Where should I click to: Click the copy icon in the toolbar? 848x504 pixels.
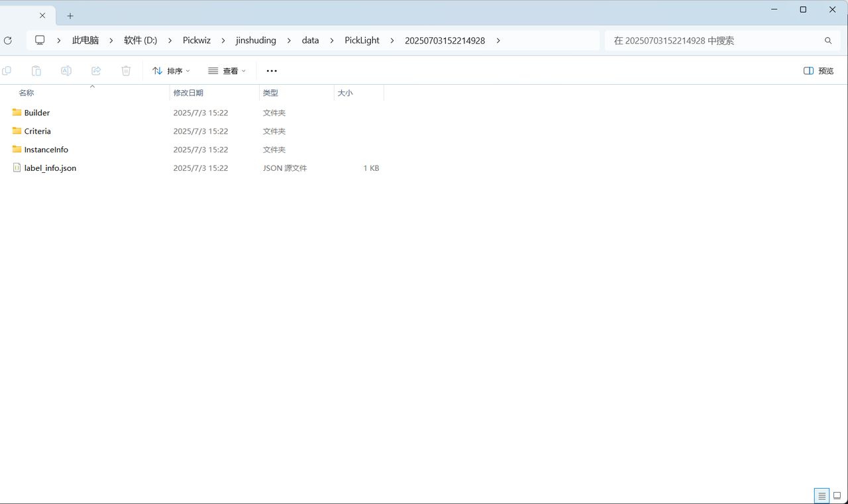click(7, 71)
